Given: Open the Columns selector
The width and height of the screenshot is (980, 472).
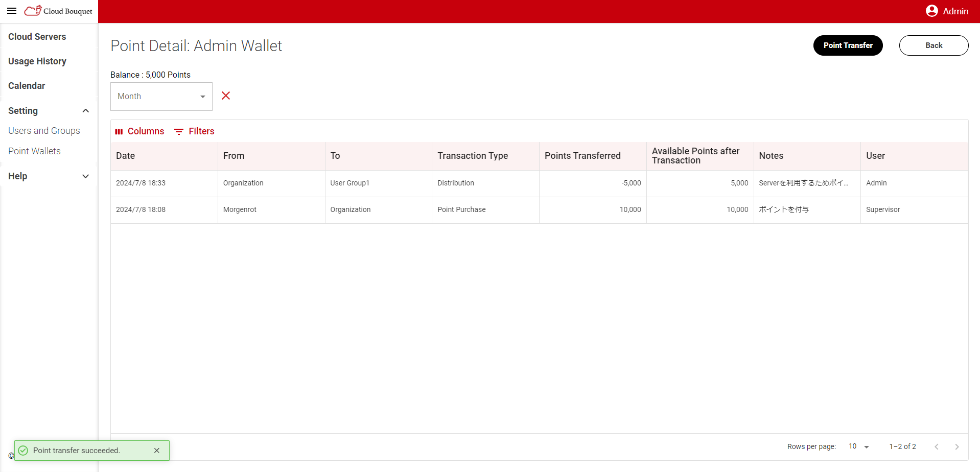Looking at the screenshot, I should pos(140,131).
